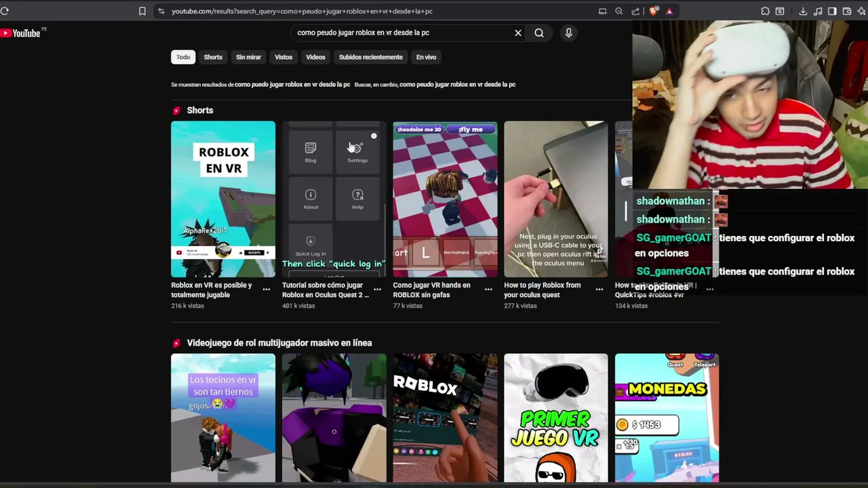Open the 'Videojuego de rol multijugador masivo en línea' heading
868x488 pixels.
pos(279,343)
